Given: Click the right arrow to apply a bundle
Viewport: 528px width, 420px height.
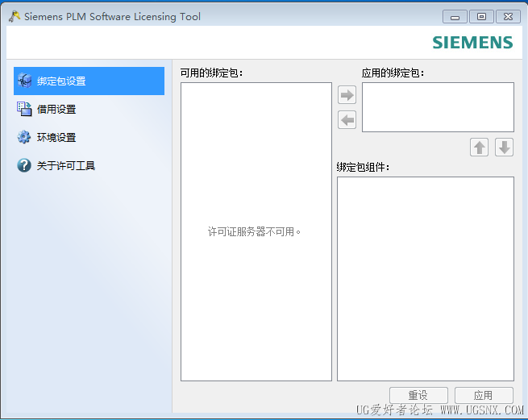Looking at the screenshot, I should pyautogui.click(x=347, y=95).
